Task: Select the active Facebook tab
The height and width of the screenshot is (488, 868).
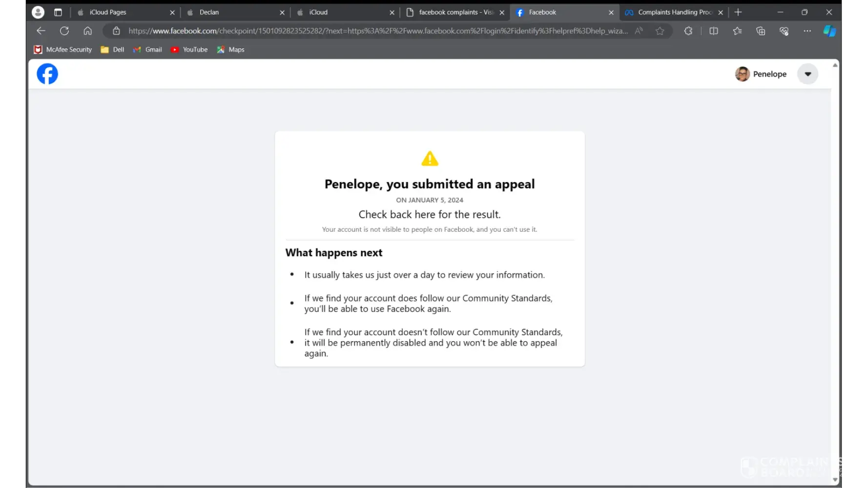Action: pyautogui.click(x=564, y=12)
